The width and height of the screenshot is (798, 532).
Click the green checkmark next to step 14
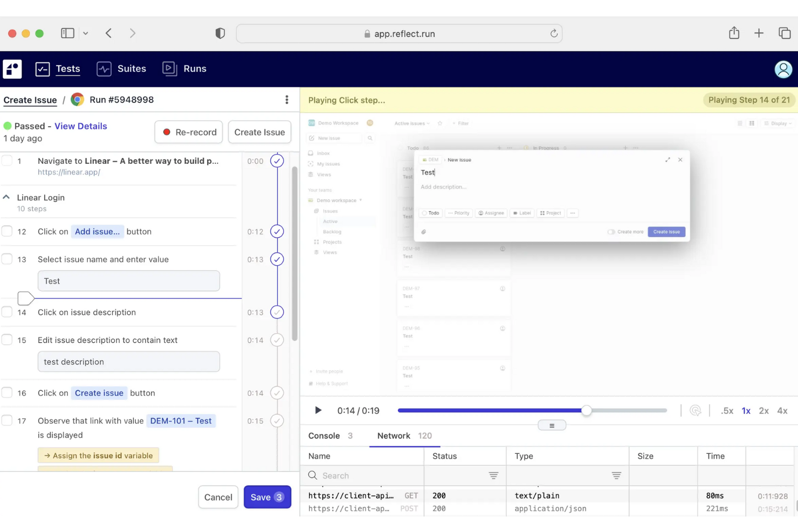click(277, 312)
